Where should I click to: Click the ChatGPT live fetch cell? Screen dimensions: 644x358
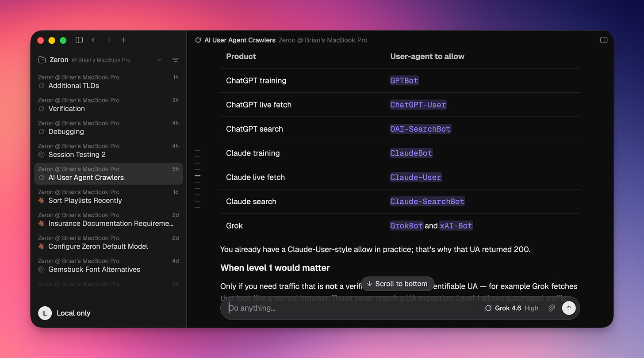click(x=259, y=105)
